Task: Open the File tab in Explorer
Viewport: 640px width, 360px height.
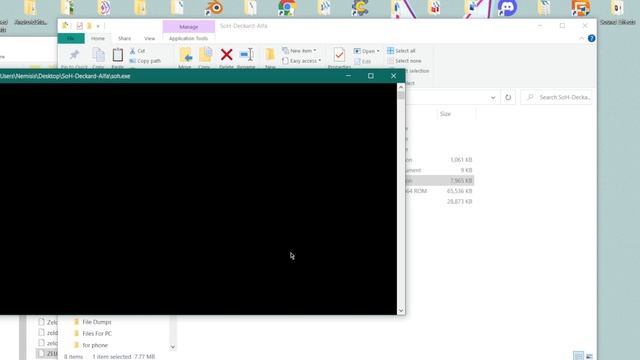Action: pos(71,38)
